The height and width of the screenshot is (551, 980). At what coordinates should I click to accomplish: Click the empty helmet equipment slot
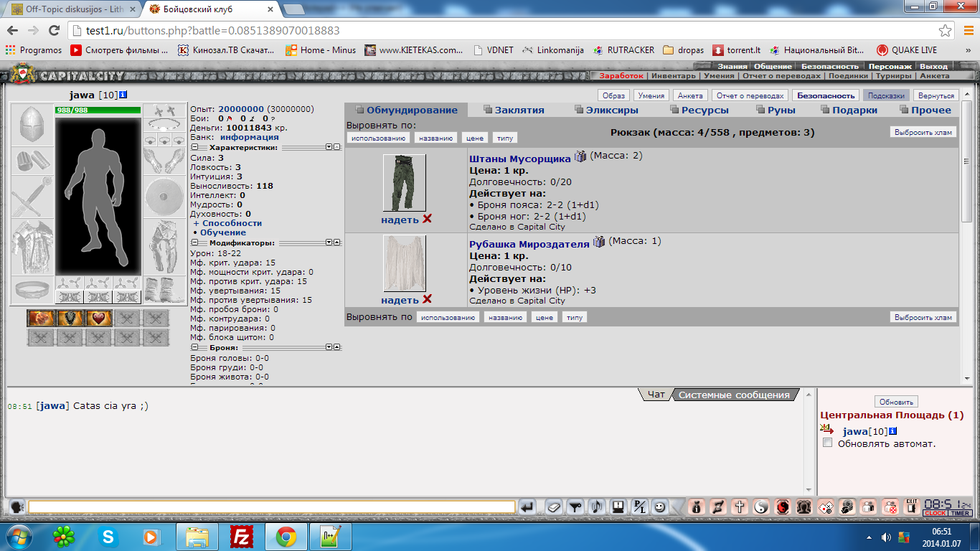(32, 124)
